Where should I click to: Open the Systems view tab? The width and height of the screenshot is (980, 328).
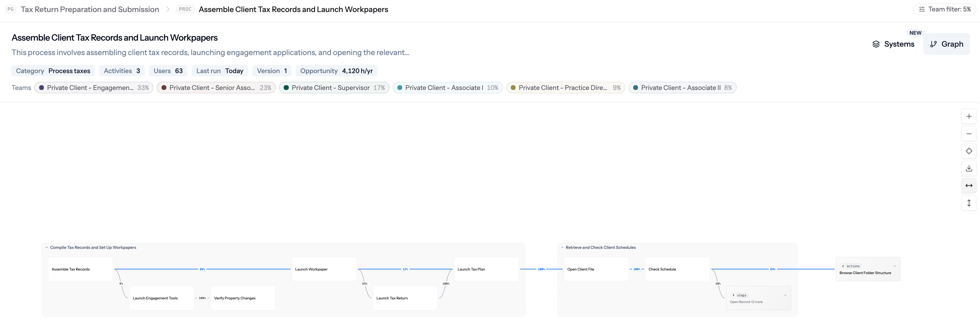[x=893, y=44]
